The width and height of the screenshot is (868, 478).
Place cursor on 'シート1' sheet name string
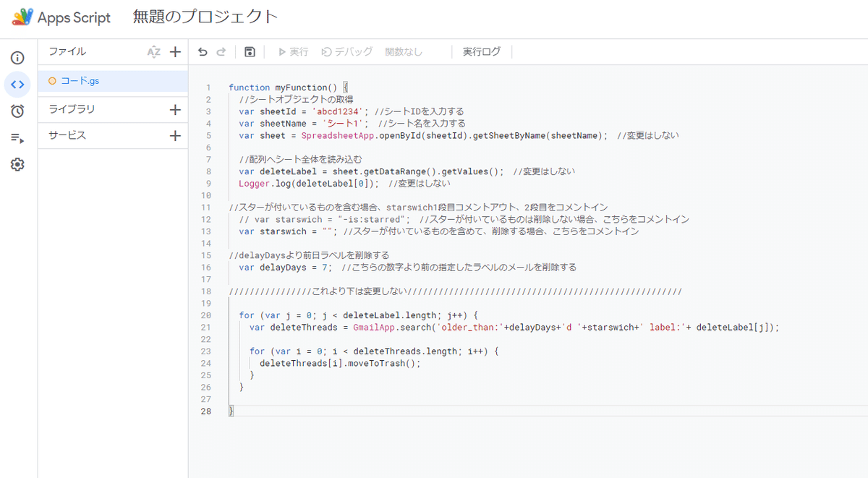[x=343, y=124]
